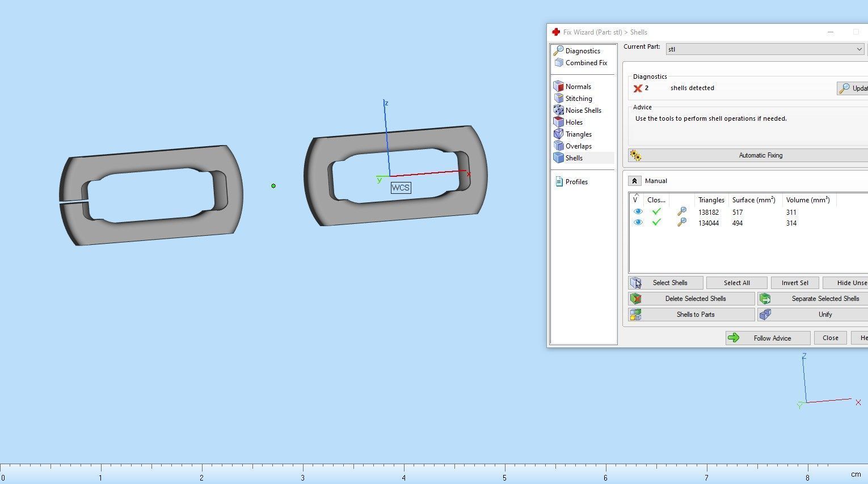
Task: Click the Noise Shells icon
Action: pos(559,111)
